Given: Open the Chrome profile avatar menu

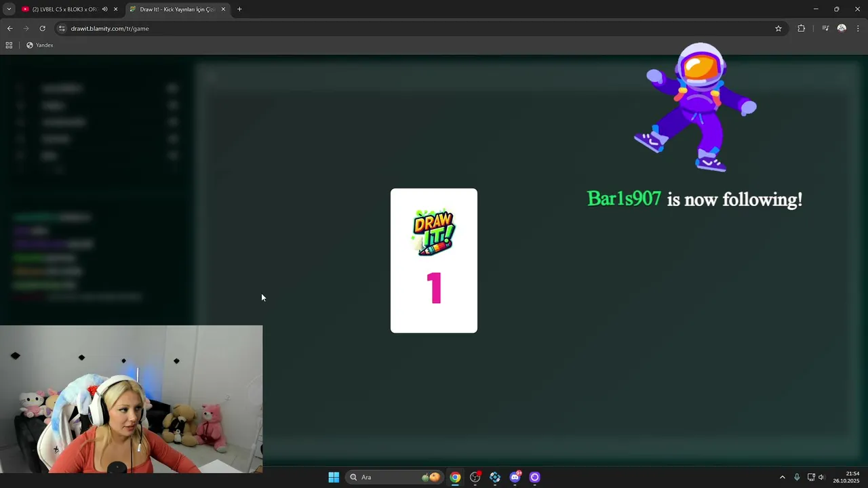Looking at the screenshot, I should tap(842, 28).
